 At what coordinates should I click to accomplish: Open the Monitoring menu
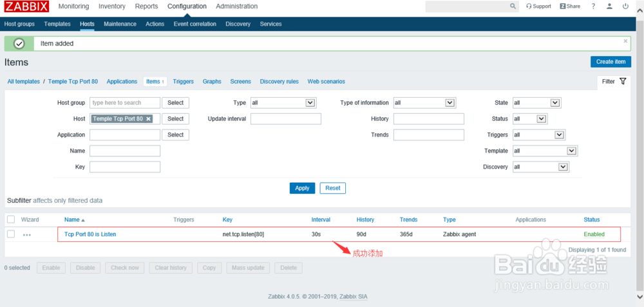[x=73, y=6]
